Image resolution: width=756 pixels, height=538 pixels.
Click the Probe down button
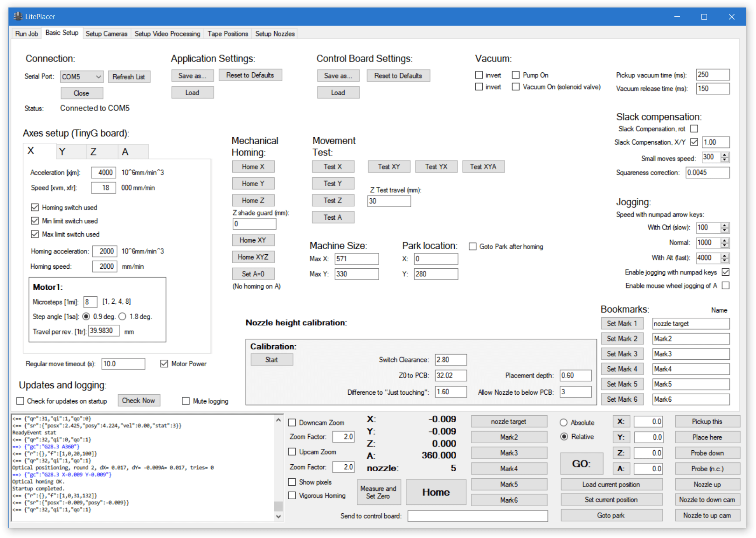click(x=707, y=453)
